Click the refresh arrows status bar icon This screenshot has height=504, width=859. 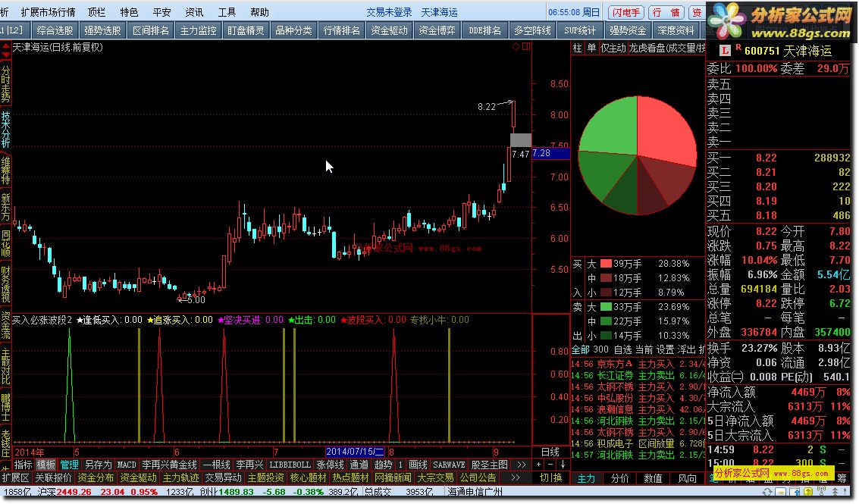[767, 492]
